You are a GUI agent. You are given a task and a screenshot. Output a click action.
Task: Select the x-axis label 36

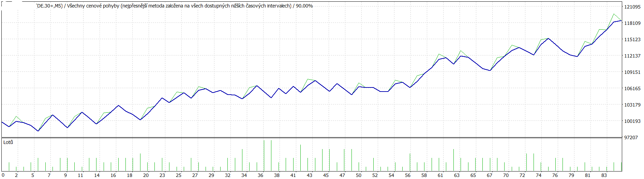coord(260,175)
